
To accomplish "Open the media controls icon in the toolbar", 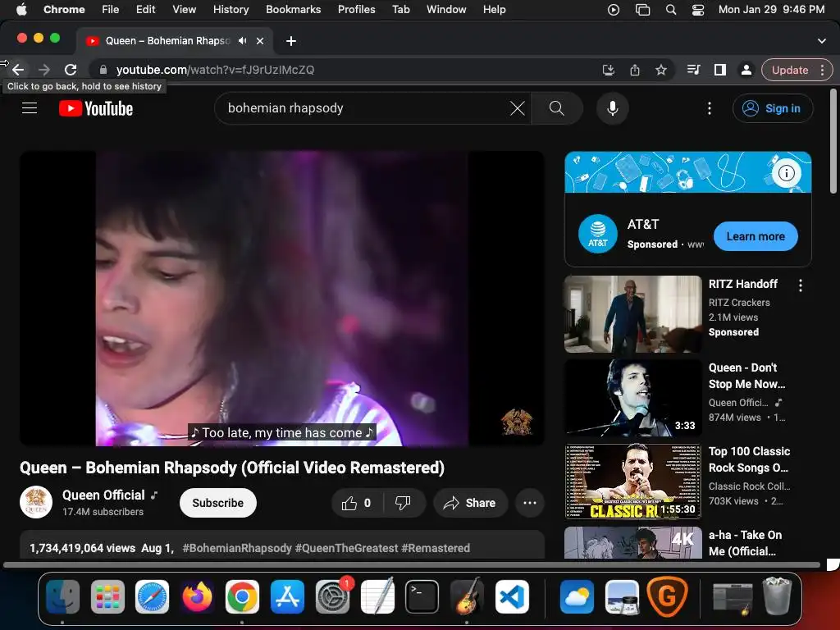I will pyautogui.click(x=693, y=70).
